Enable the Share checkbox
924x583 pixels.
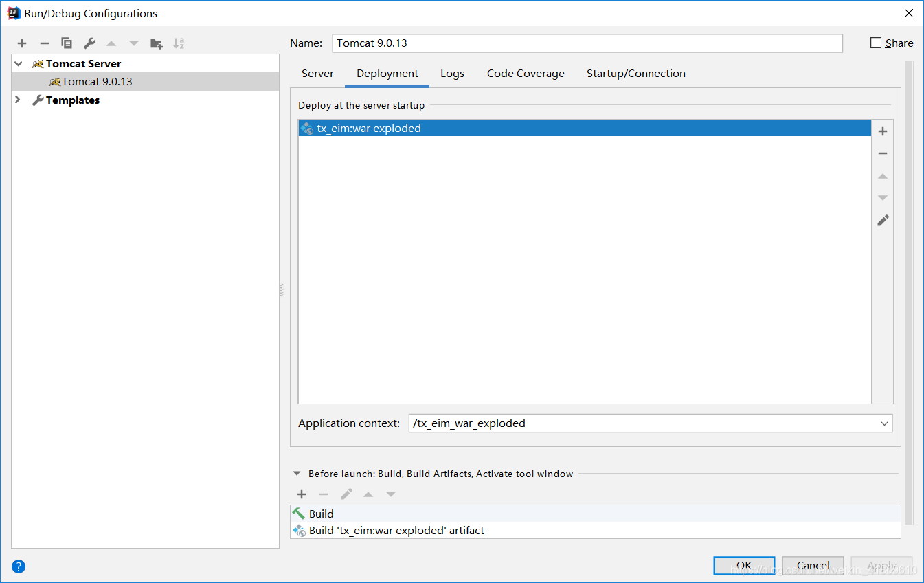coord(875,43)
